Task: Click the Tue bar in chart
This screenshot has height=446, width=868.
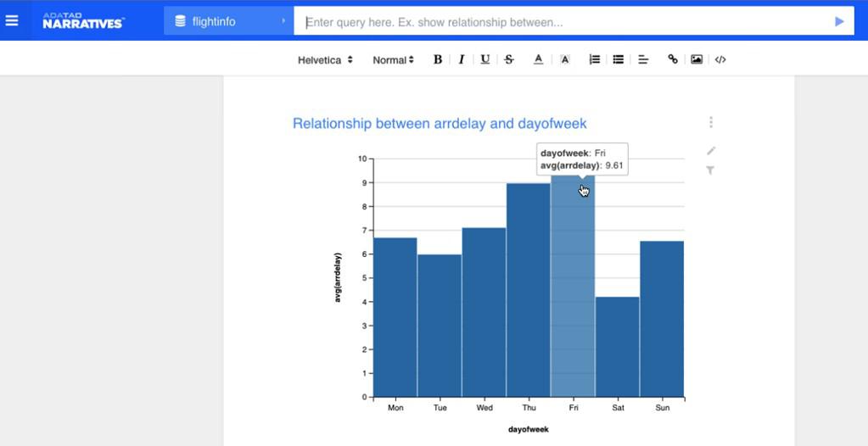Action: coord(440,326)
